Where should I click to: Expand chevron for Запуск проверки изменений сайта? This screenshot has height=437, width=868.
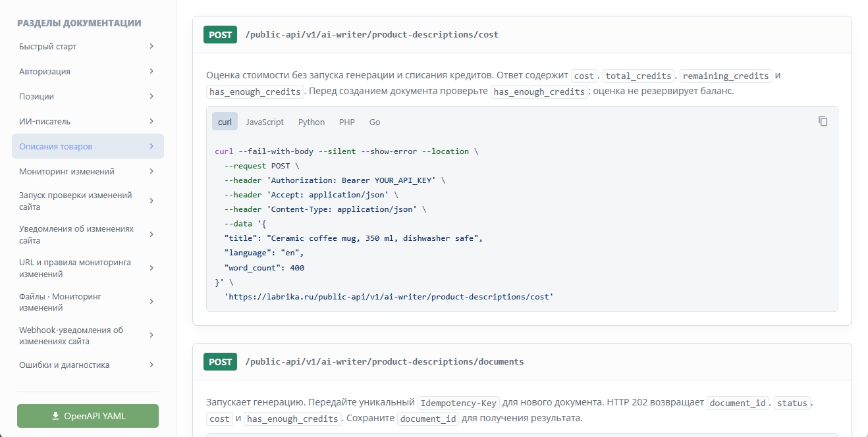151,201
